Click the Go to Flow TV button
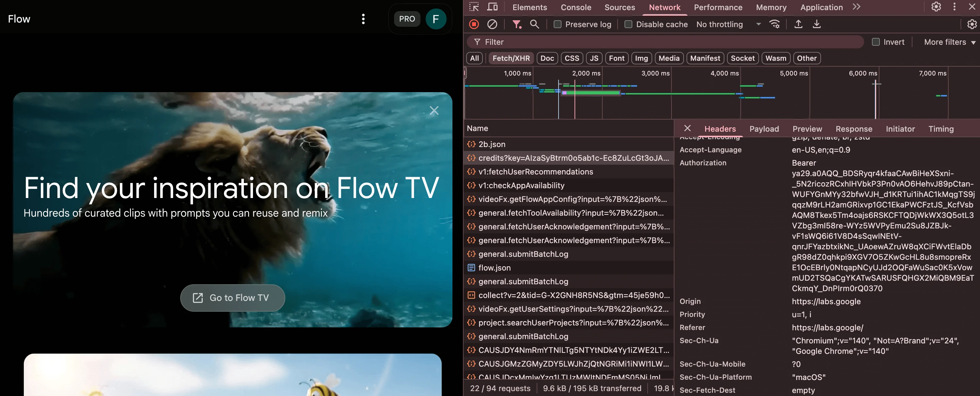 pyautogui.click(x=232, y=298)
